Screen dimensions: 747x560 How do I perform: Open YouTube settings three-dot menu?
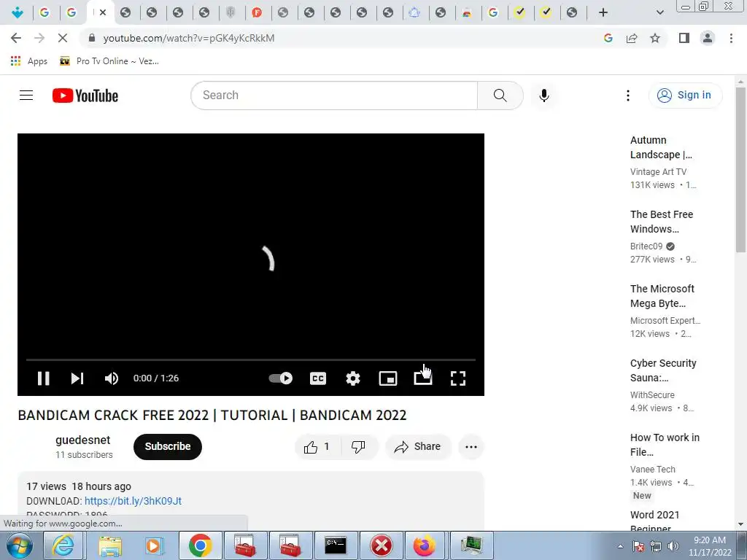(x=628, y=96)
